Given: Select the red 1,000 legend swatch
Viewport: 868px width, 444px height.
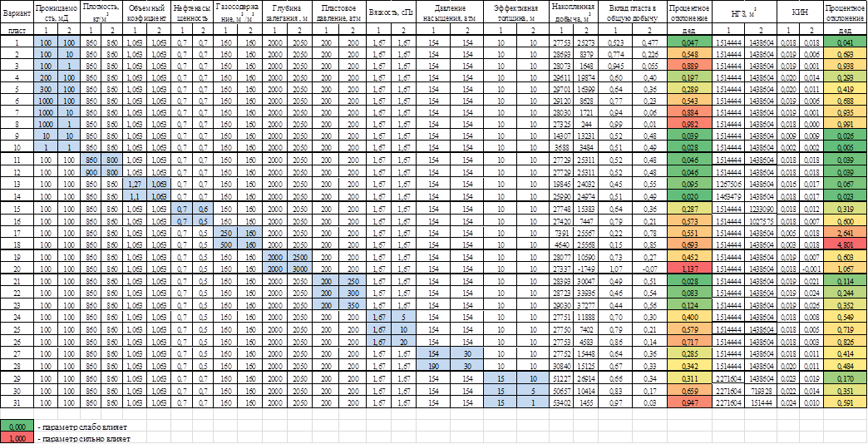Looking at the screenshot, I should coord(17,438).
